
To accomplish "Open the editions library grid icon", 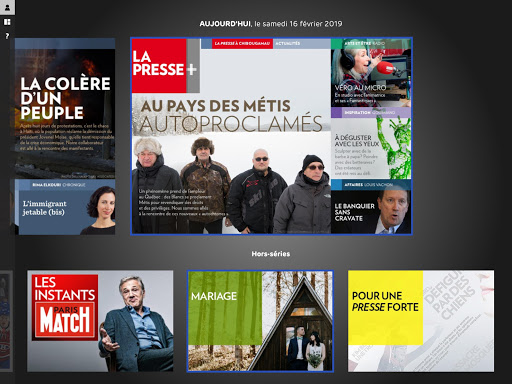I will (x=7, y=22).
